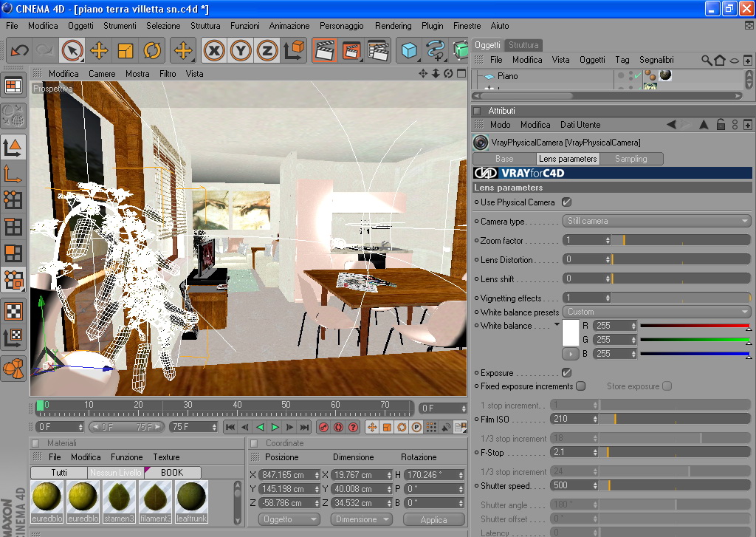The width and height of the screenshot is (756, 537).
Task: Select the leaftrunk material thumbnail
Action: (191, 502)
